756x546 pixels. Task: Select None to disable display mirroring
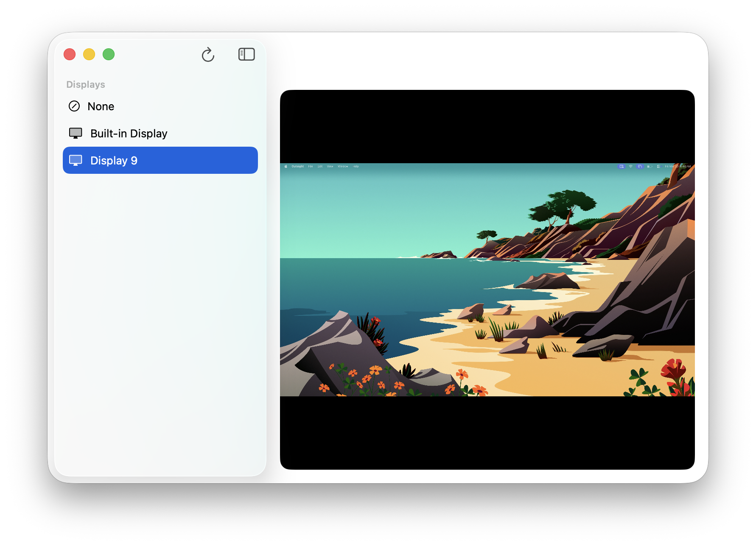point(101,106)
